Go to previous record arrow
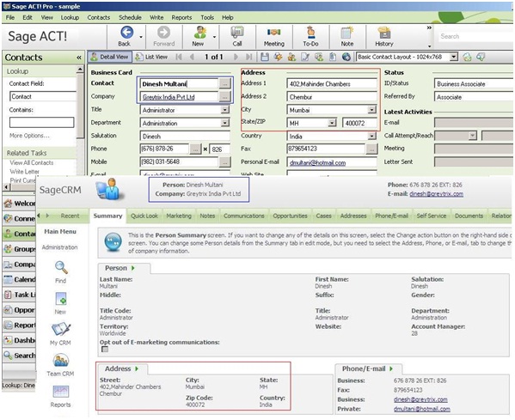515x420 pixels. coord(192,57)
